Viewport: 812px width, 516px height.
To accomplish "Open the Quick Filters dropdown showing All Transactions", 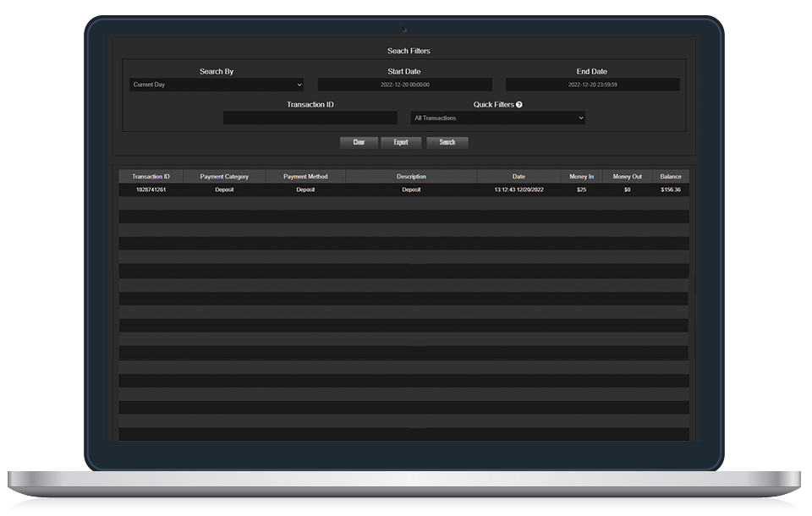I will pos(497,118).
